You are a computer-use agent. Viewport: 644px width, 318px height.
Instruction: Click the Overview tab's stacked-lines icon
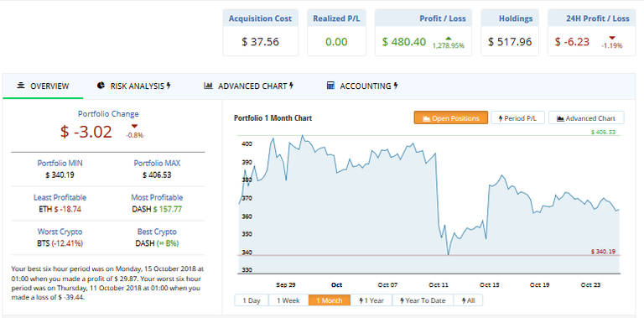click(20, 86)
